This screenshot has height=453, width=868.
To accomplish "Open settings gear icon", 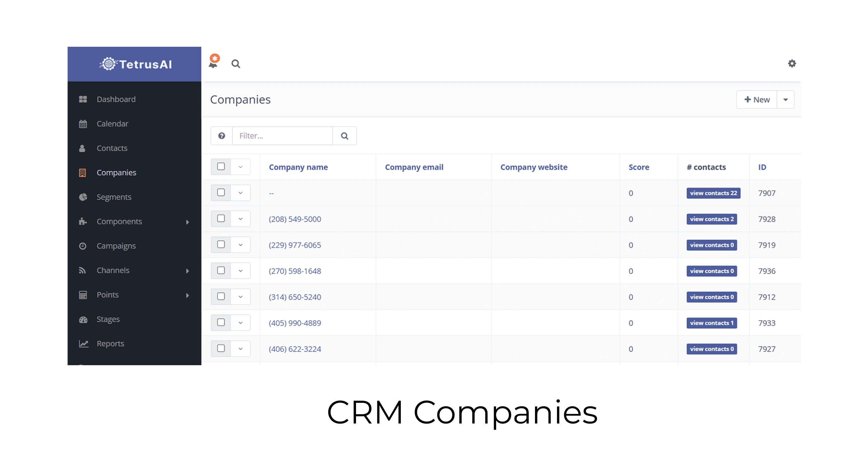I will 792,63.
